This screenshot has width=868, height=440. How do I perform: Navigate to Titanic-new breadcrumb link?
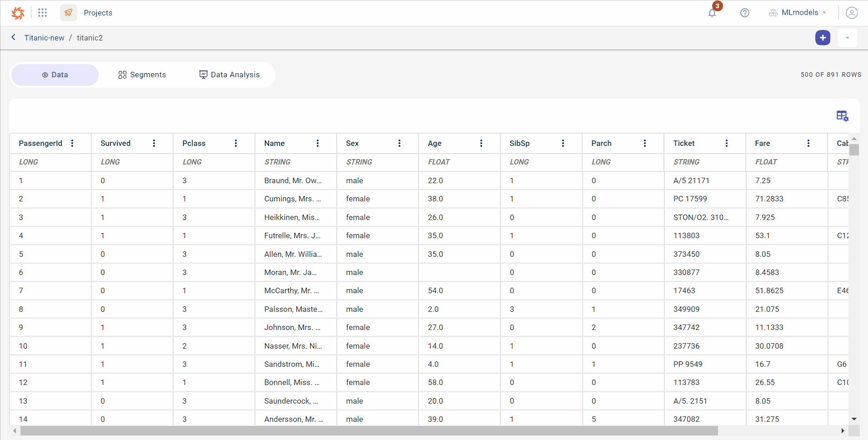(x=44, y=38)
